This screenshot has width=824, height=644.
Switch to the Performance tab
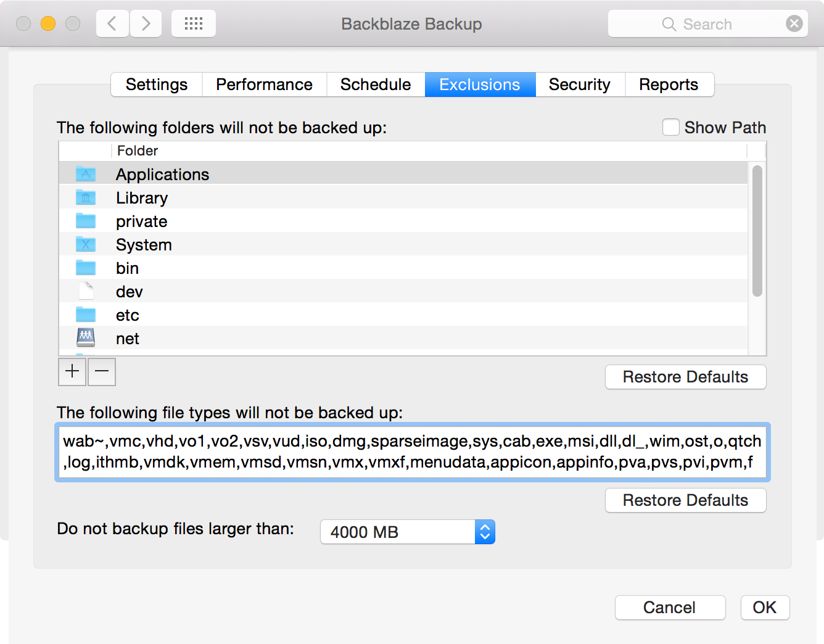(x=264, y=85)
